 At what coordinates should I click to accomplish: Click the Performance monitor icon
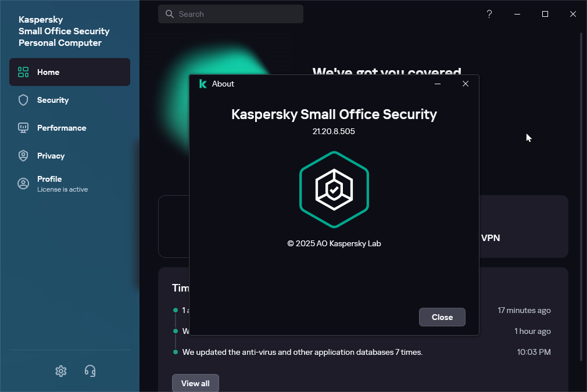coord(23,128)
